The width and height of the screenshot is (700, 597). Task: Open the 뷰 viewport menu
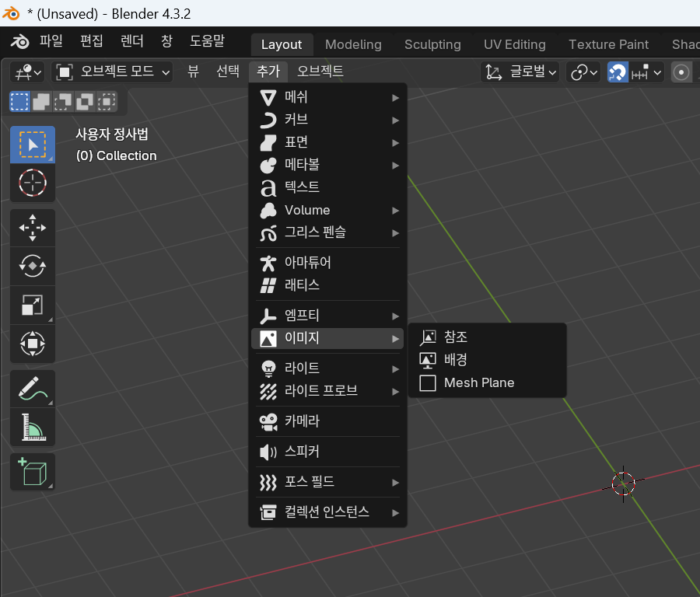[194, 72]
